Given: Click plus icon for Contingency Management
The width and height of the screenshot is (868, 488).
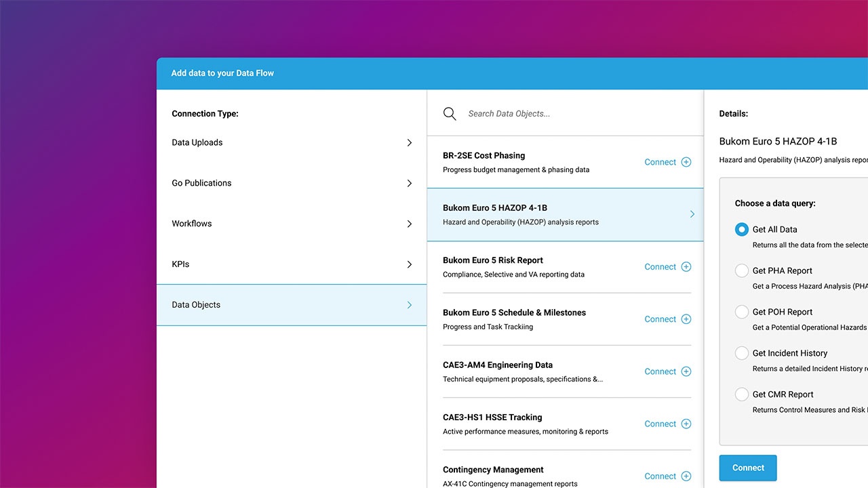Looking at the screenshot, I should pos(686,476).
